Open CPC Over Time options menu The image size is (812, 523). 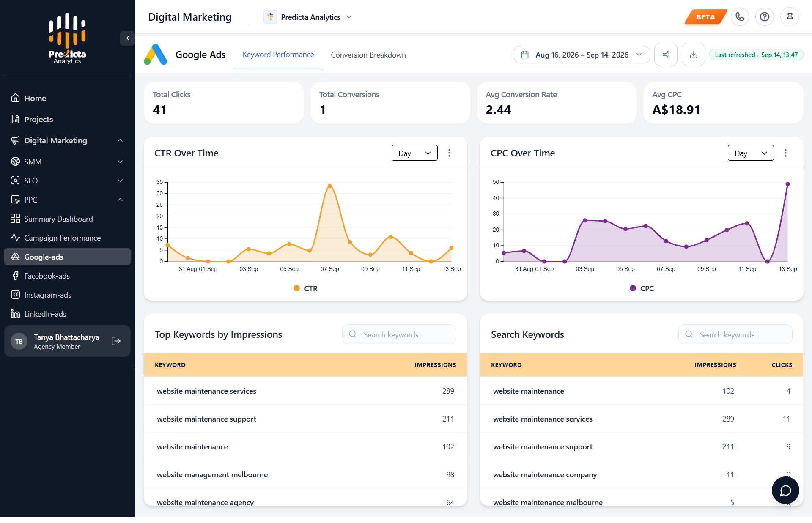[785, 153]
